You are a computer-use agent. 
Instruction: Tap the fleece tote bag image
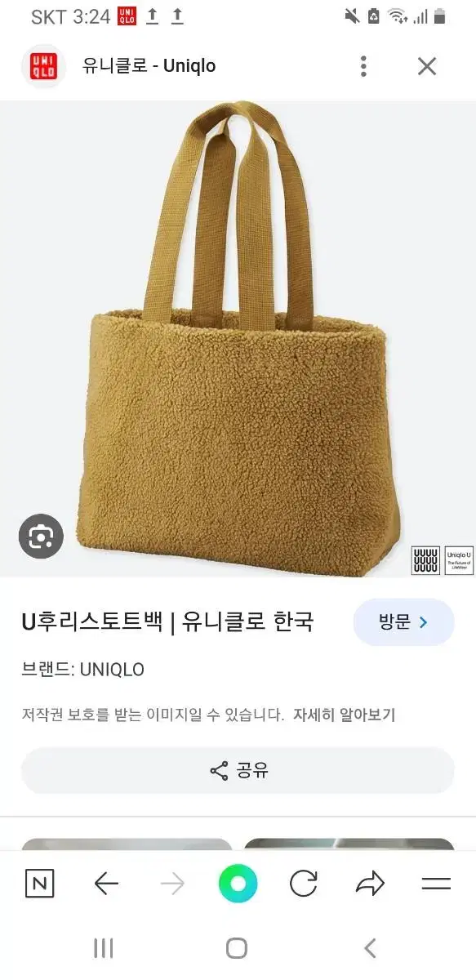(238, 338)
